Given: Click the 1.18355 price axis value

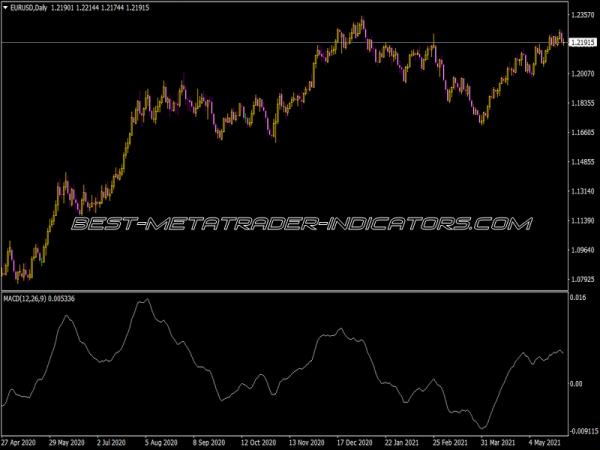Looking at the screenshot, I should pos(583,103).
